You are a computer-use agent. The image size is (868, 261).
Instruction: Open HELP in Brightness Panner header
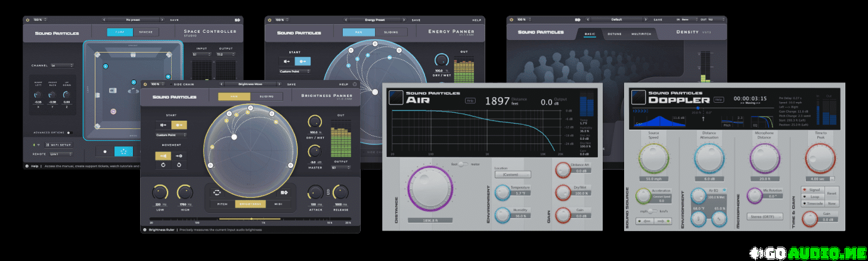pyautogui.click(x=343, y=84)
